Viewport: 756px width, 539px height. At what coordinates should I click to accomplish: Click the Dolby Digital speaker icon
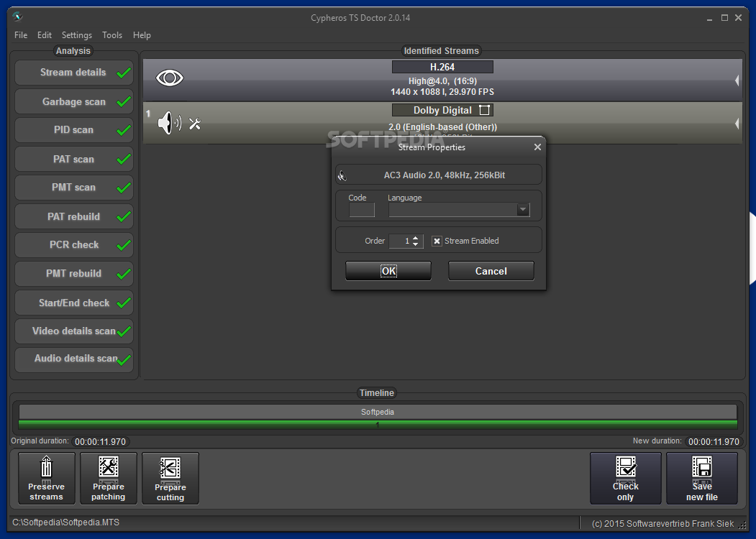169,123
